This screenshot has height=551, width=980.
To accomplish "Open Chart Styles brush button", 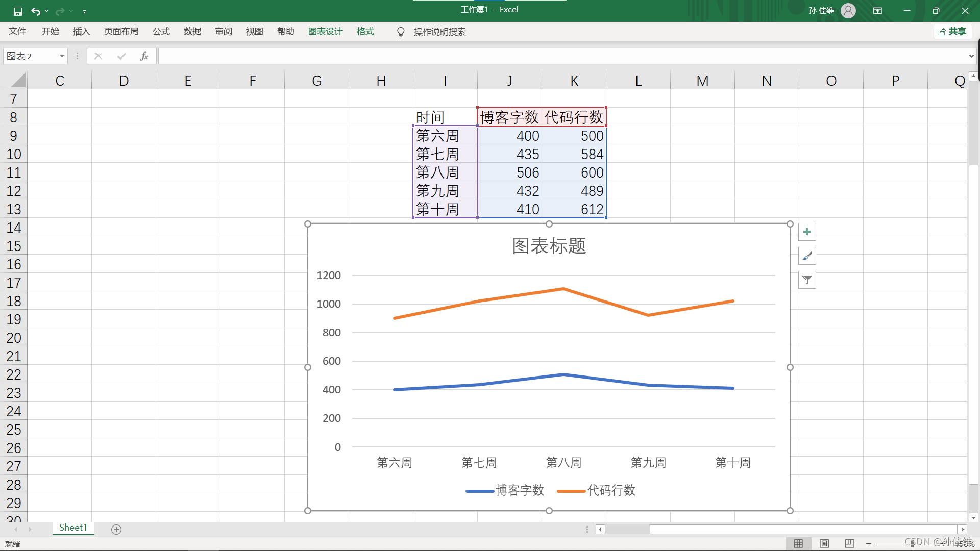I will coord(807,256).
